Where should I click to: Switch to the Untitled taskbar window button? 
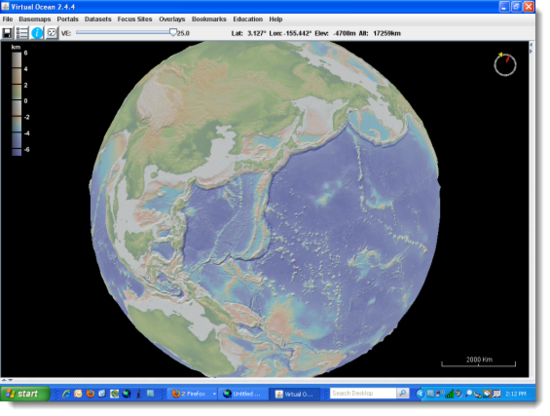point(242,394)
